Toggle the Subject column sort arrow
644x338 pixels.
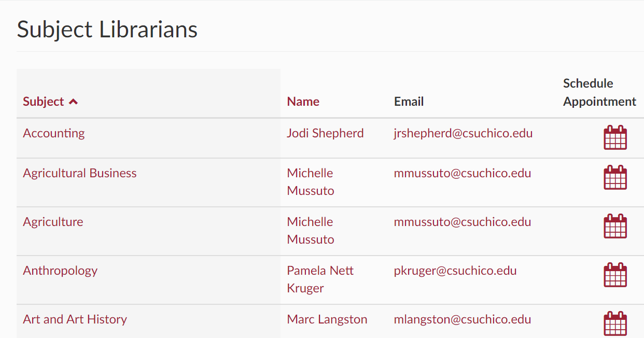click(73, 102)
